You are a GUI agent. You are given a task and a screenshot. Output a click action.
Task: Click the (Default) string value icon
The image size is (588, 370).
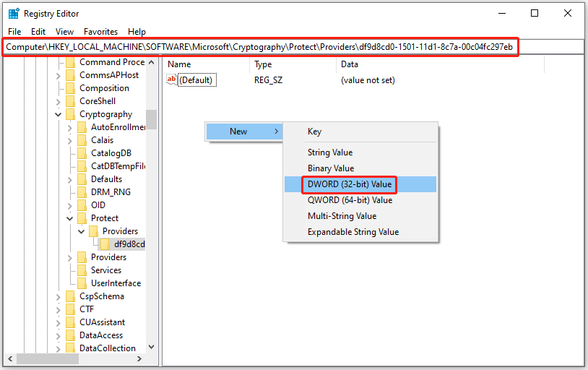click(x=172, y=80)
